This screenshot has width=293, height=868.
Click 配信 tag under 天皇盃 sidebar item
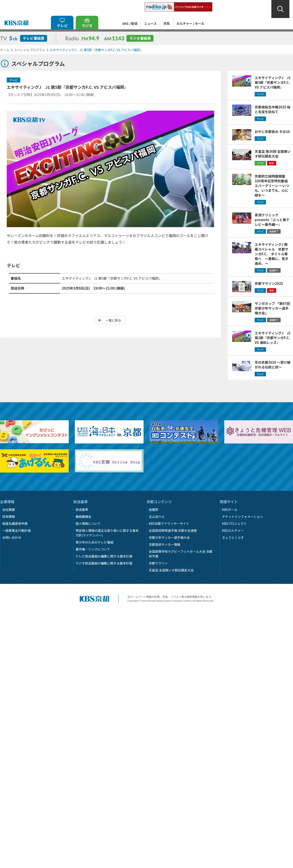[x=271, y=163]
